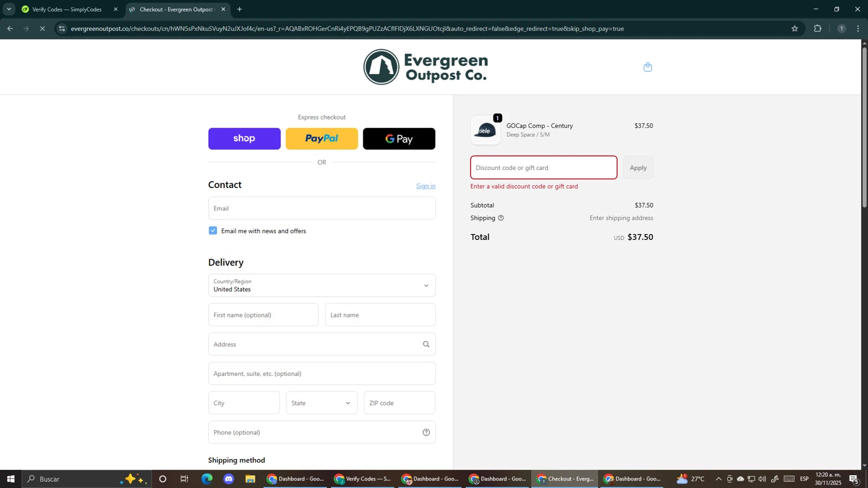Click the Buscar taskbar search box
This screenshot has height=488, width=868.
pyautogui.click(x=87, y=479)
